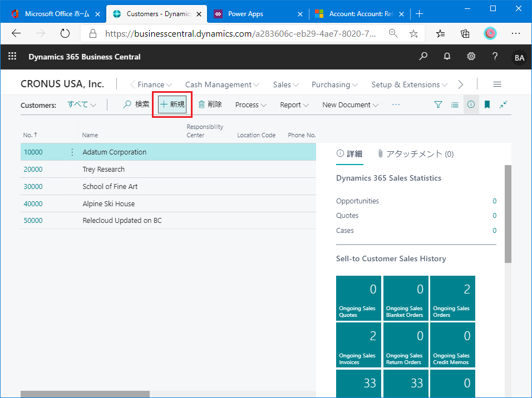Select the 詳細 FactBox tab

[x=349, y=154]
